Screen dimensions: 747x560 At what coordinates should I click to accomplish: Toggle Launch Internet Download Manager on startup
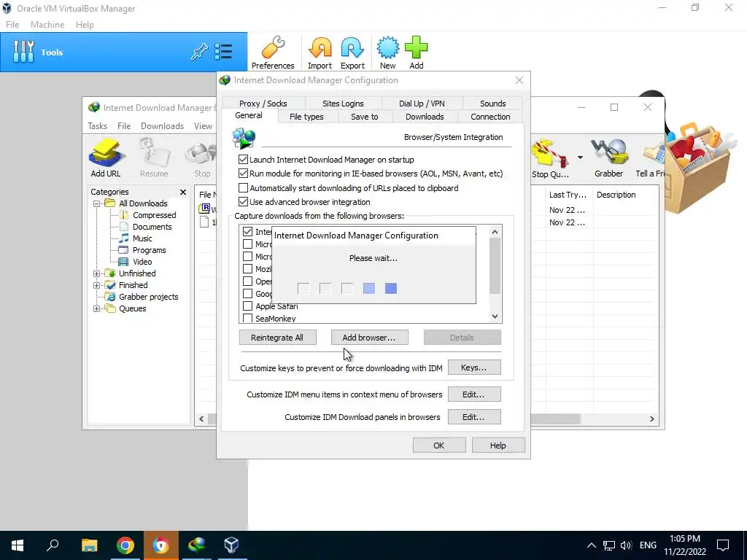(x=243, y=160)
